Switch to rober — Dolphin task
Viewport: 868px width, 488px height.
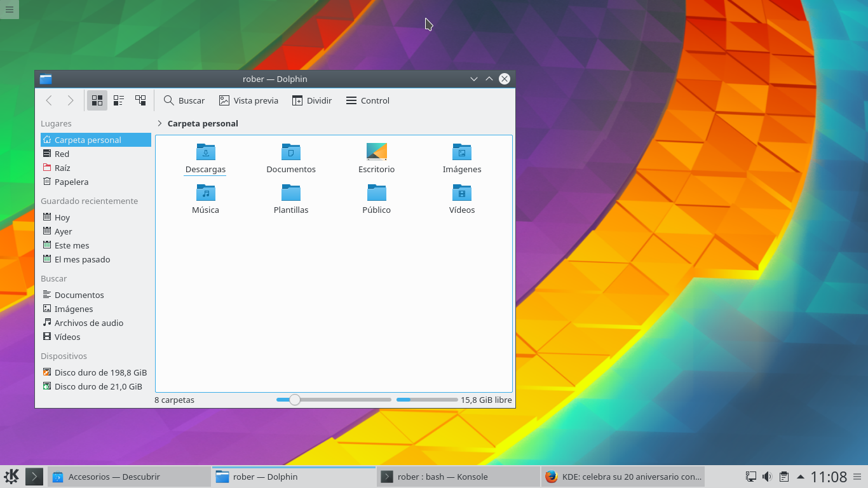(294, 477)
